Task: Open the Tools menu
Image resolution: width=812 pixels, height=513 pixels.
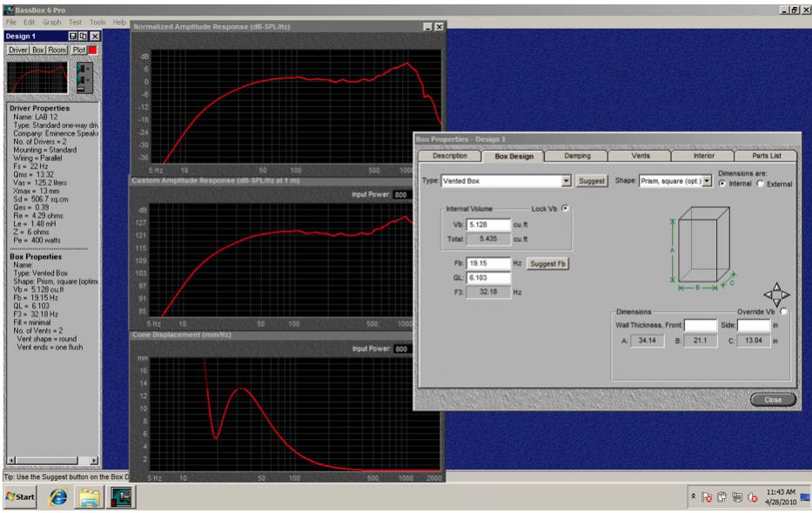Action: click(97, 23)
